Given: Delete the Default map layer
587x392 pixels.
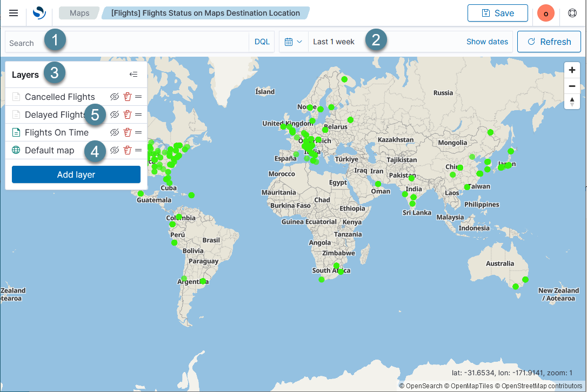Looking at the screenshot, I should pos(128,150).
